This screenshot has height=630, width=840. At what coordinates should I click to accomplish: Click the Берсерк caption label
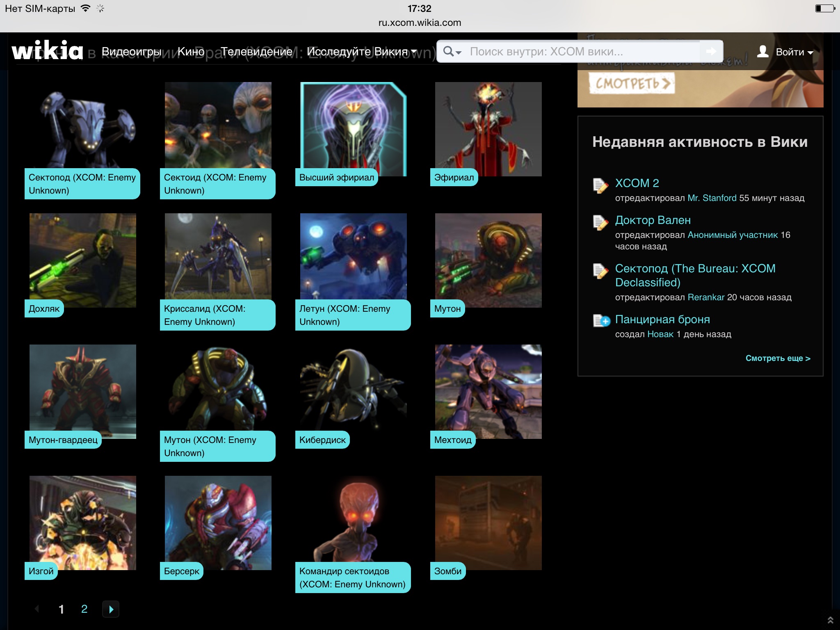[x=182, y=571]
